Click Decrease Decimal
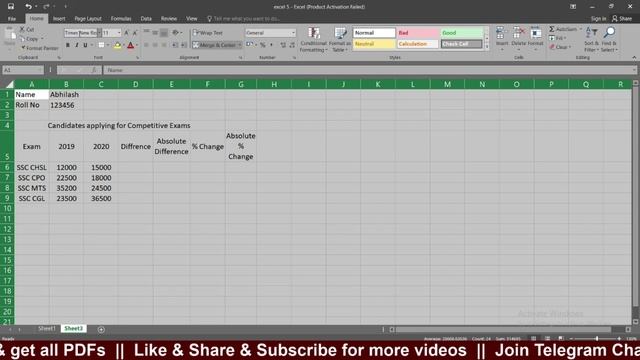Screen dimensions: 640x360 [292, 45]
